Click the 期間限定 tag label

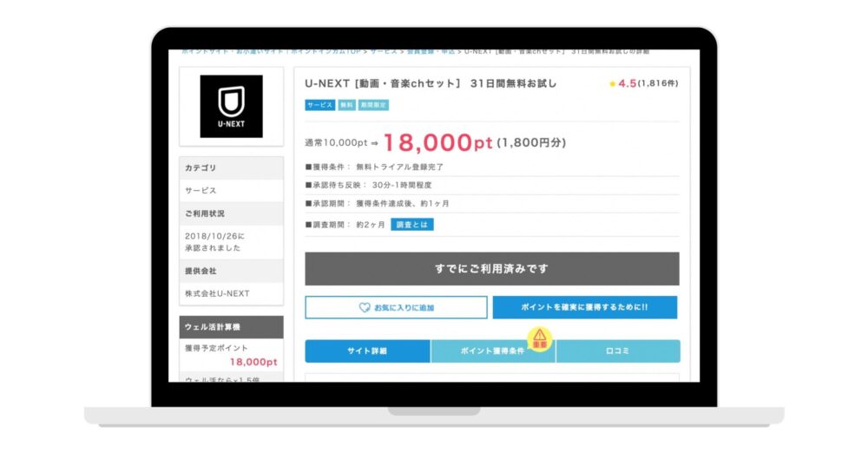point(373,105)
